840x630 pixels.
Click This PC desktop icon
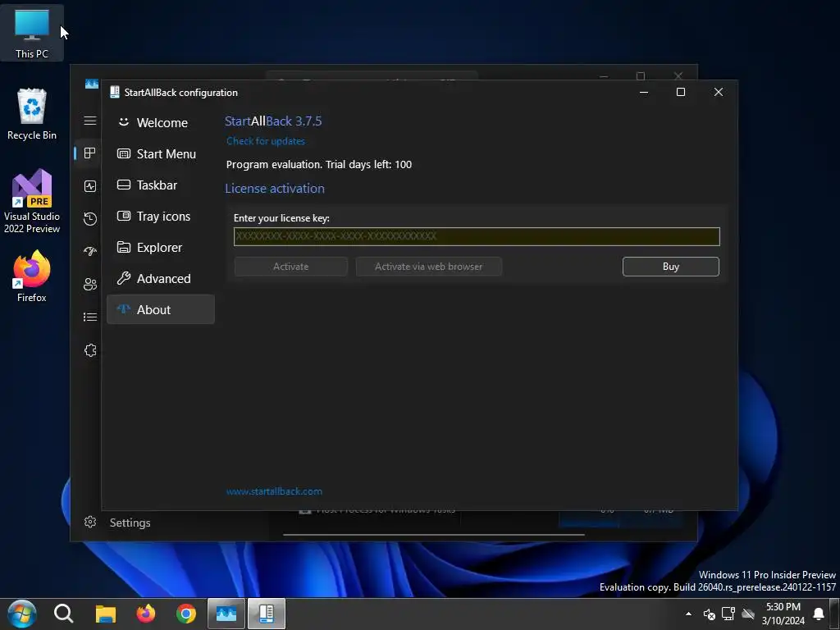tap(32, 33)
